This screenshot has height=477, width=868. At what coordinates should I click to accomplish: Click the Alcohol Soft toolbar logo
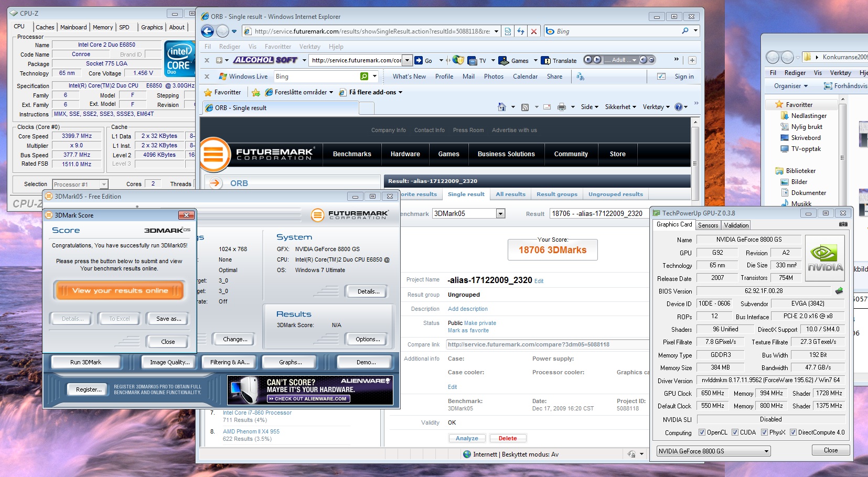[265, 60]
